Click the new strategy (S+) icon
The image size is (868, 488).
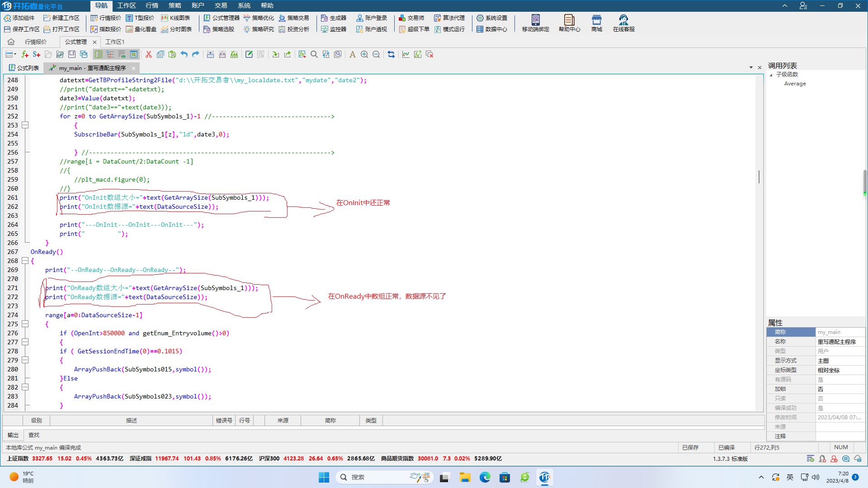point(37,54)
